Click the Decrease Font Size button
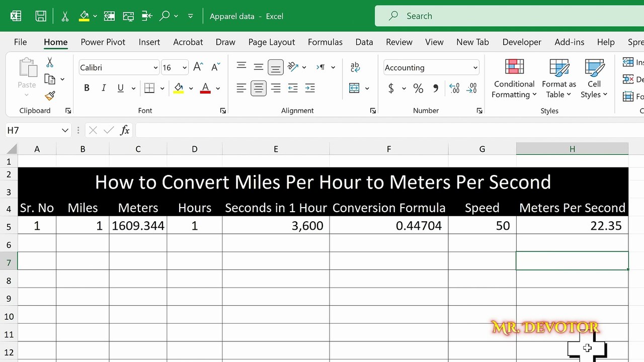 click(215, 67)
